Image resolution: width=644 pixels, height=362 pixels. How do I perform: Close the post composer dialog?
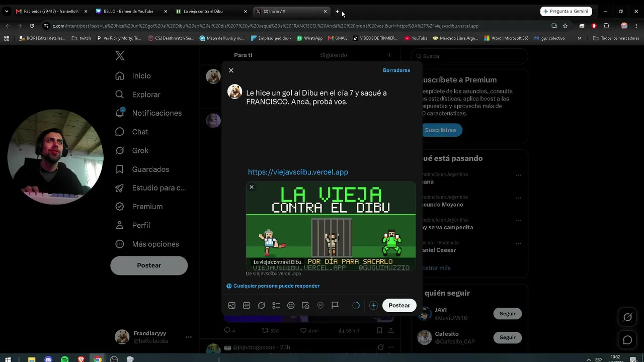coord(231,70)
